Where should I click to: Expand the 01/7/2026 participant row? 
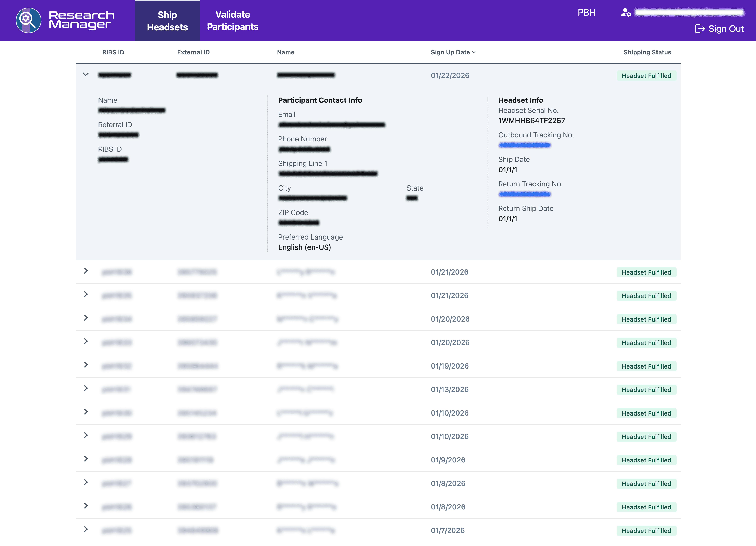(x=86, y=529)
